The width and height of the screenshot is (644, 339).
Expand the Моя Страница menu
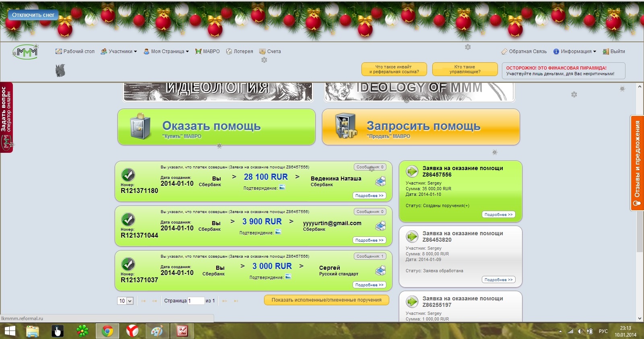click(x=166, y=51)
